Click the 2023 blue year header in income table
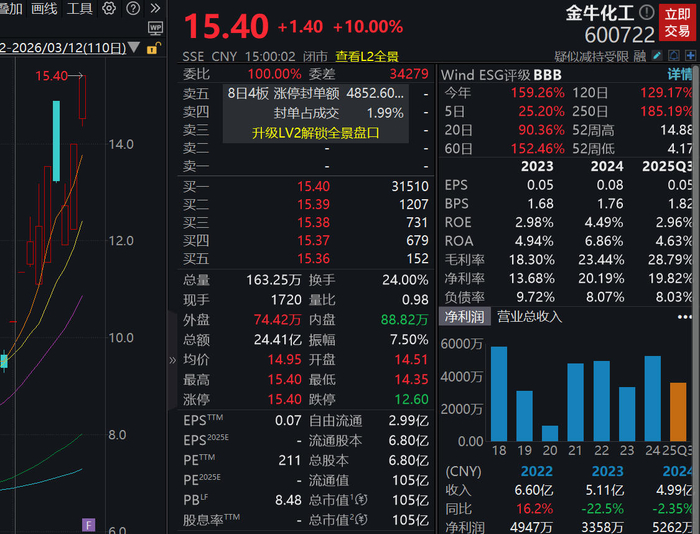The width and height of the screenshot is (700, 534). pos(607,471)
